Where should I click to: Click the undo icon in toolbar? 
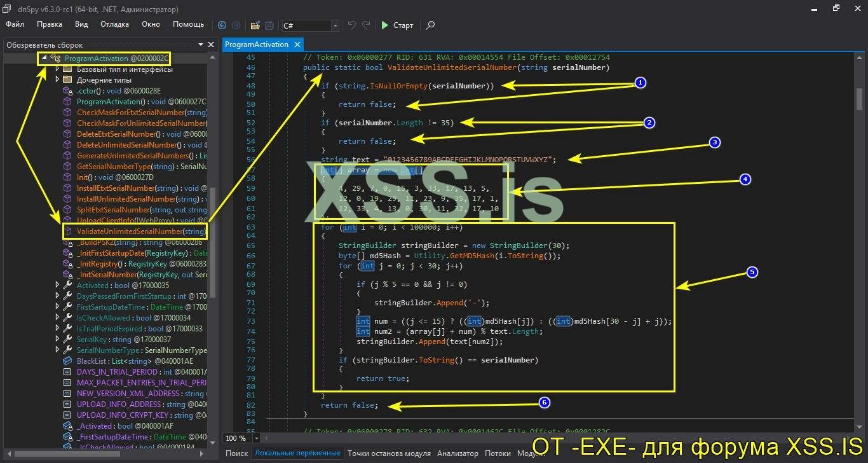[351, 25]
